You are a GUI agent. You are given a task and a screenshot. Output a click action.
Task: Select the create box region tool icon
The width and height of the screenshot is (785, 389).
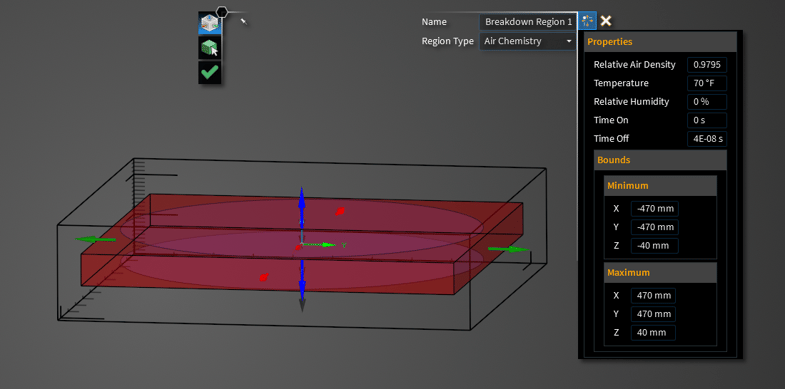(209, 23)
